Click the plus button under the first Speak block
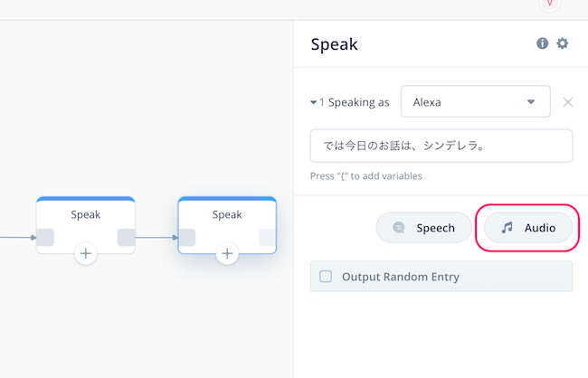Image resolution: width=588 pixels, height=378 pixels. pyautogui.click(x=86, y=253)
